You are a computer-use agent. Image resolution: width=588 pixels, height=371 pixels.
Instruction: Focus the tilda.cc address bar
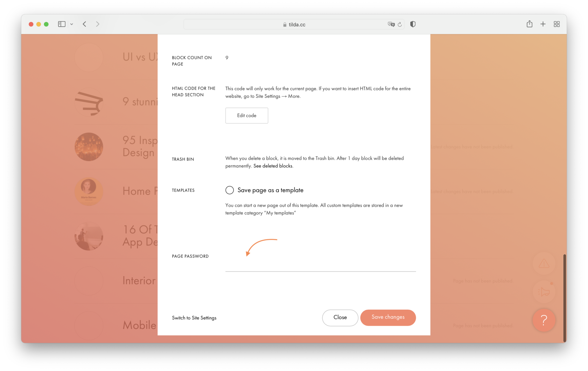(x=294, y=25)
